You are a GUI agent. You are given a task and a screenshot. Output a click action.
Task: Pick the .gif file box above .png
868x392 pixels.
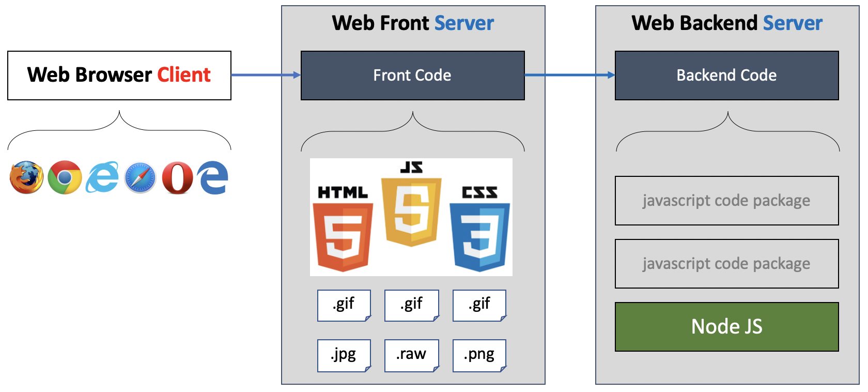click(x=479, y=306)
